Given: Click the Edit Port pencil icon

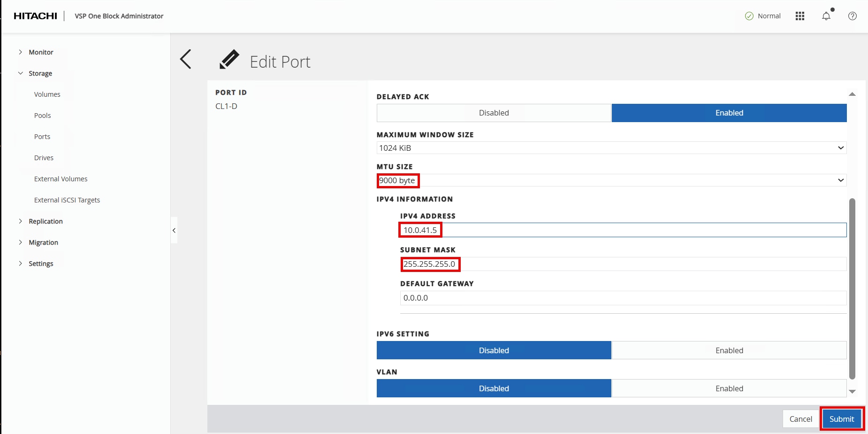Looking at the screenshot, I should (x=229, y=59).
